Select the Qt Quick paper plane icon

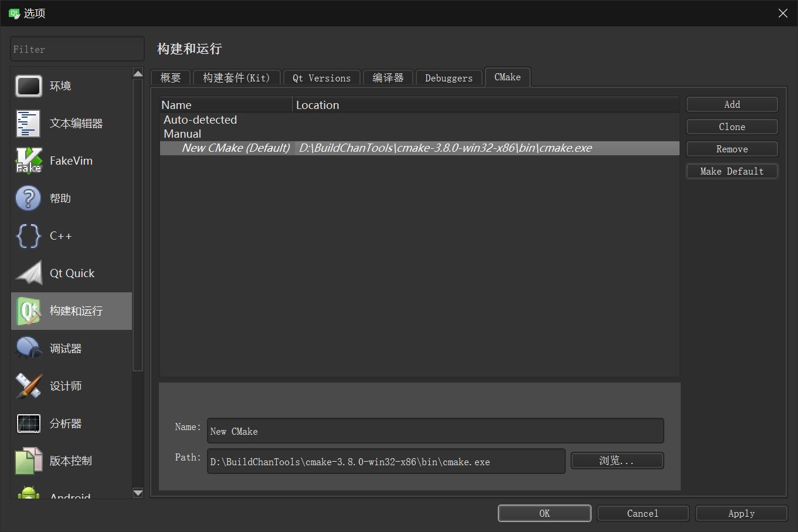pos(28,274)
